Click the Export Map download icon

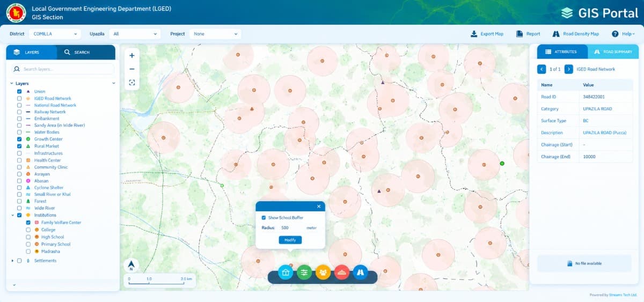pos(474,34)
